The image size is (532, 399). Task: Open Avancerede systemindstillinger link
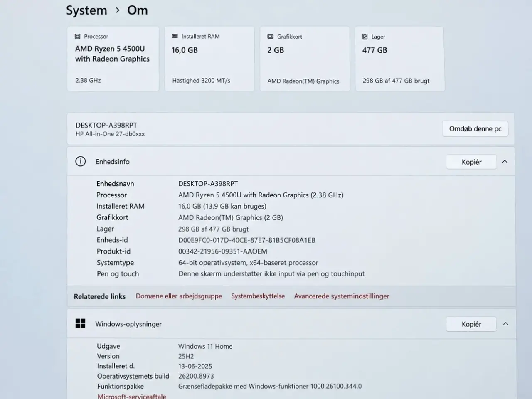point(342,296)
